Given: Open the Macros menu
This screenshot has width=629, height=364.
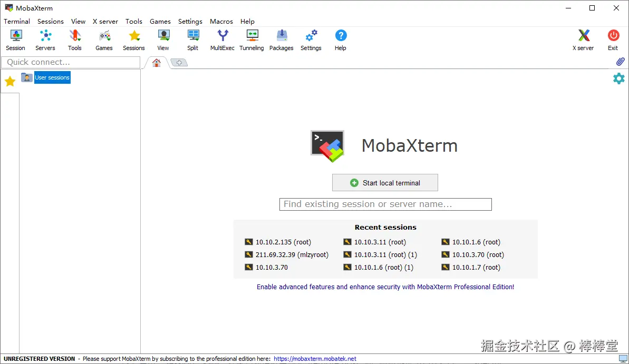Looking at the screenshot, I should [221, 21].
